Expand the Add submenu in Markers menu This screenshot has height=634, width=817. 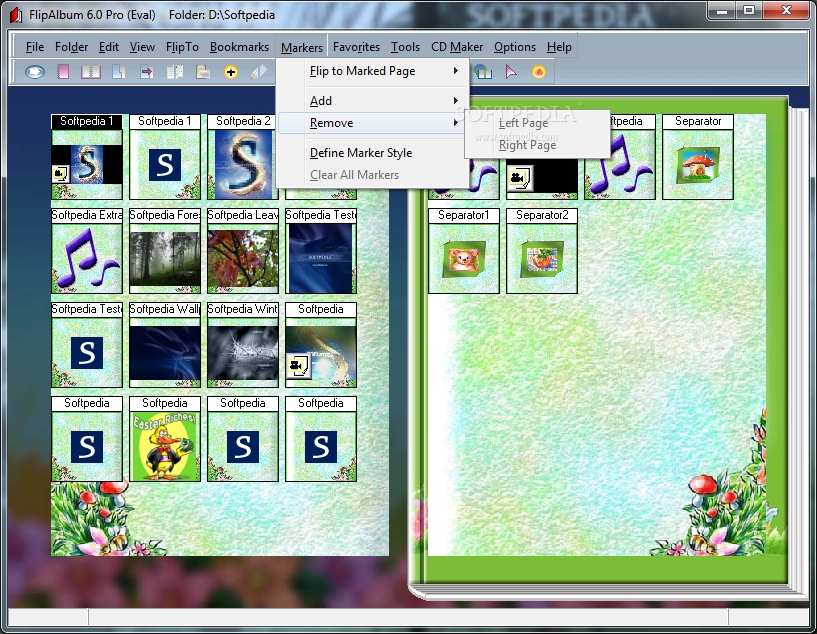tap(373, 101)
